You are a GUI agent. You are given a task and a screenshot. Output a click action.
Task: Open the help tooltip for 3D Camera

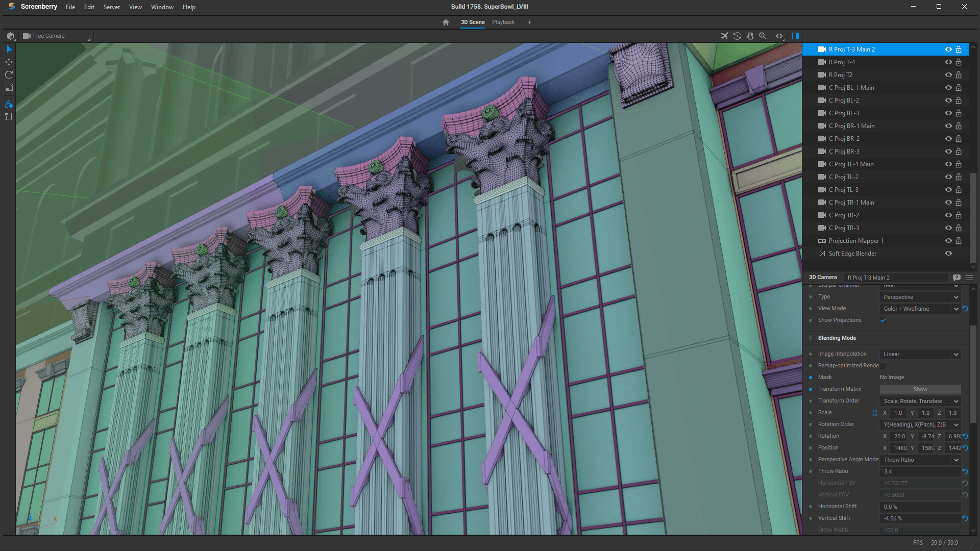[957, 278]
